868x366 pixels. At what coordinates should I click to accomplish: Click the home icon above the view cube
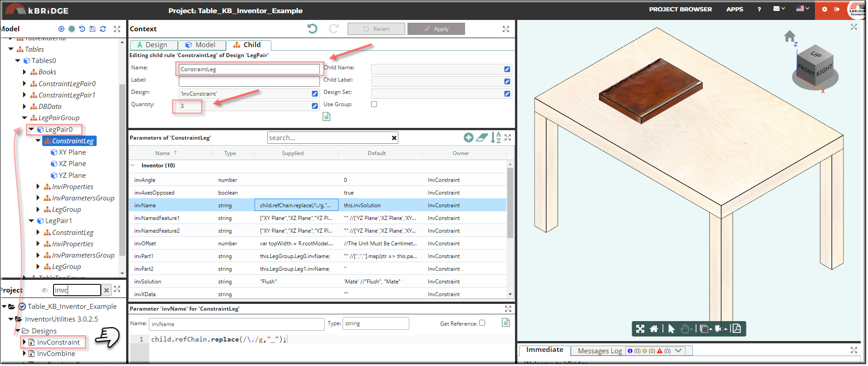click(790, 36)
